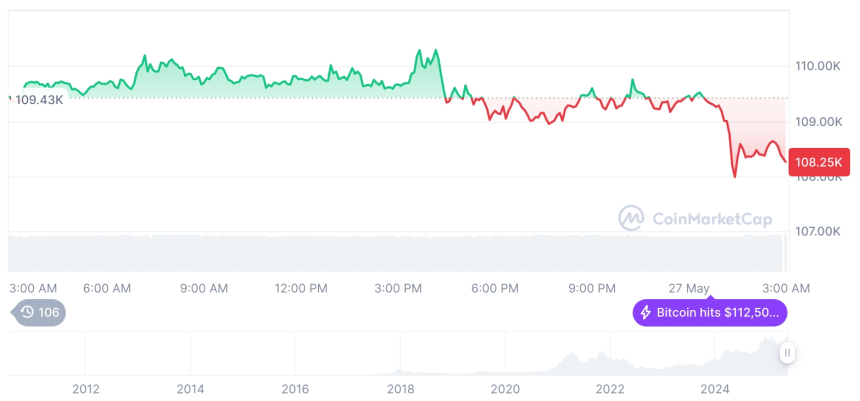Click the red 108.25K current price tag
860x401 pixels.
coord(817,161)
